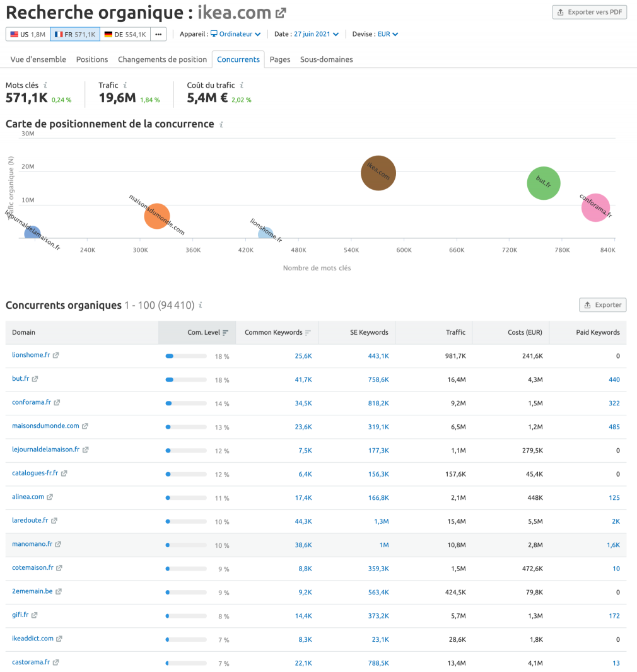Click info icon next to Mots clés
Viewport: 637px width, 672px height.
tap(45, 85)
